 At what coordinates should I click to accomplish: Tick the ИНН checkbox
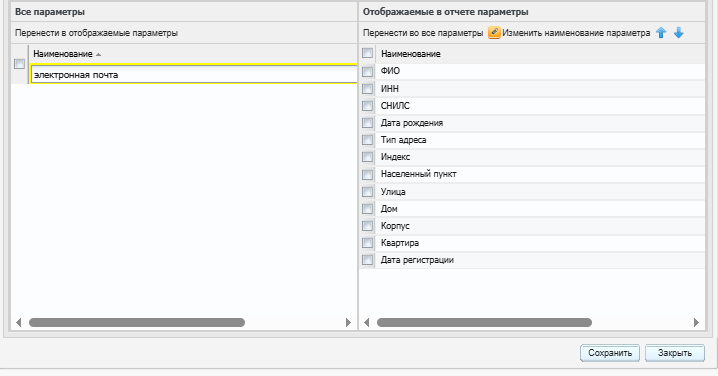tap(367, 89)
